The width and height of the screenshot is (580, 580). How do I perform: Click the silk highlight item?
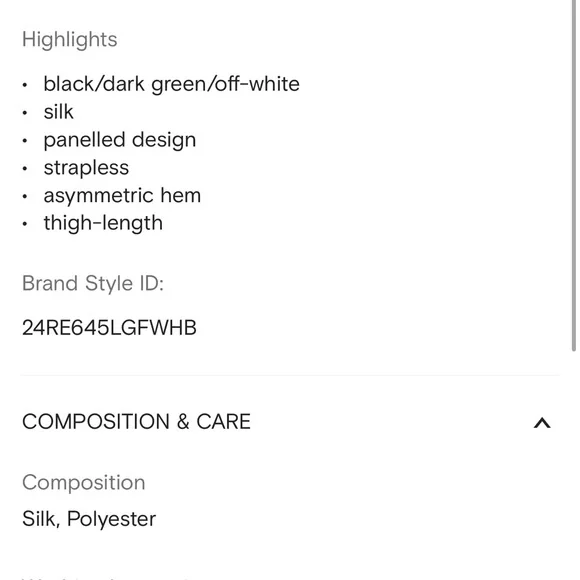(58, 112)
